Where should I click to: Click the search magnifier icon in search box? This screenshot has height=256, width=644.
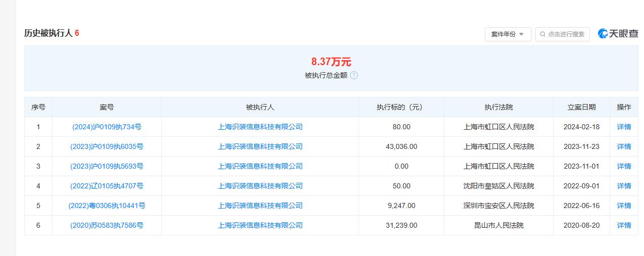[x=542, y=34]
